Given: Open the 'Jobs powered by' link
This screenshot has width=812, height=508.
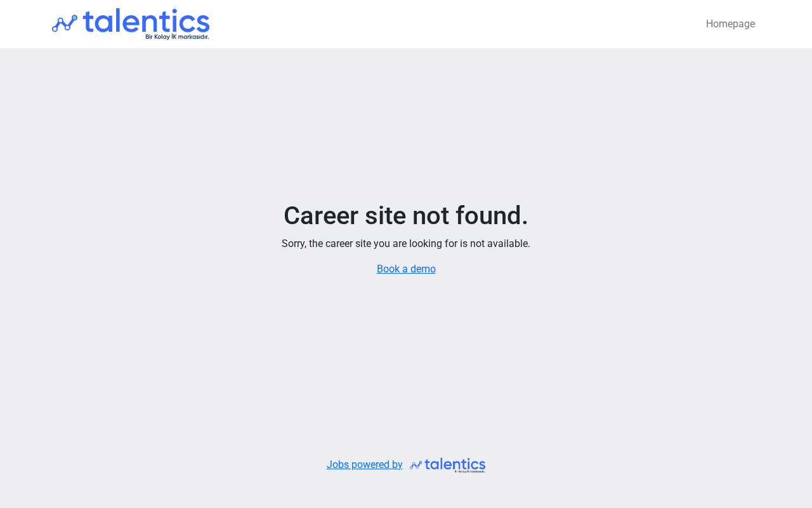Looking at the screenshot, I should pos(365,465).
